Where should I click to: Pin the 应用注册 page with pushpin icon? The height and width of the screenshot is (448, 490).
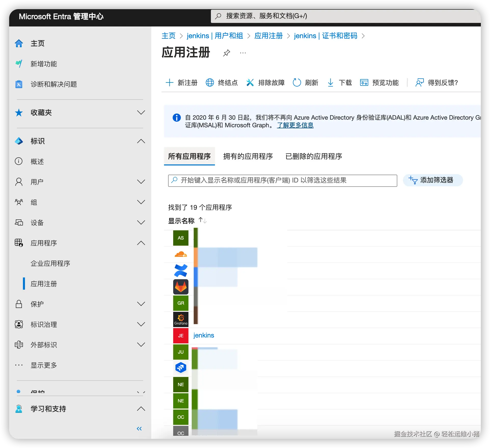pyautogui.click(x=226, y=53)
